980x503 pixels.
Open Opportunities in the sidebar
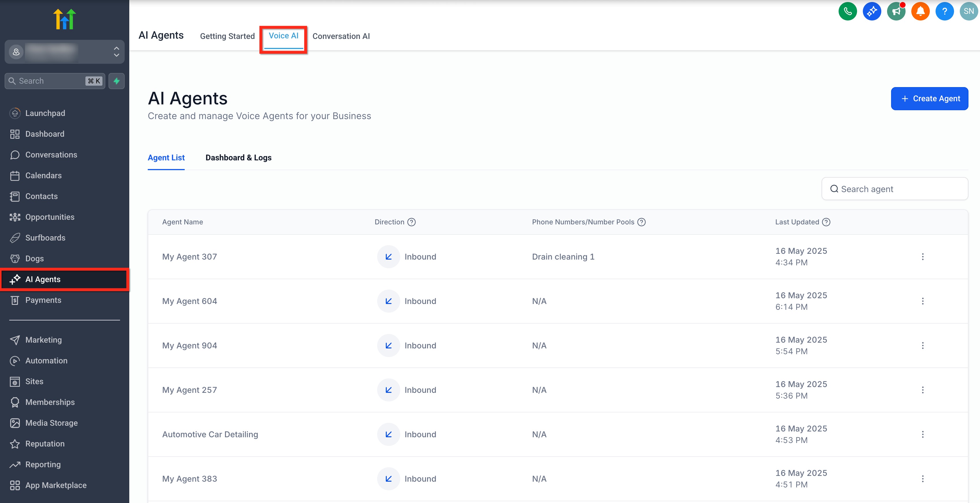(49, 217)
